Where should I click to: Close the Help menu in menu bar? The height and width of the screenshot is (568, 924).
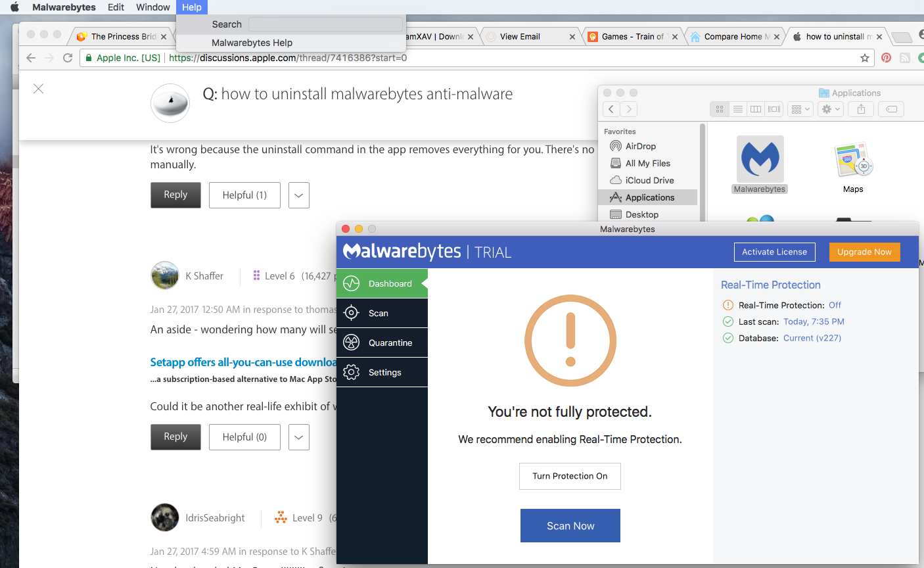pyautogui.click(x=192, y=7)
